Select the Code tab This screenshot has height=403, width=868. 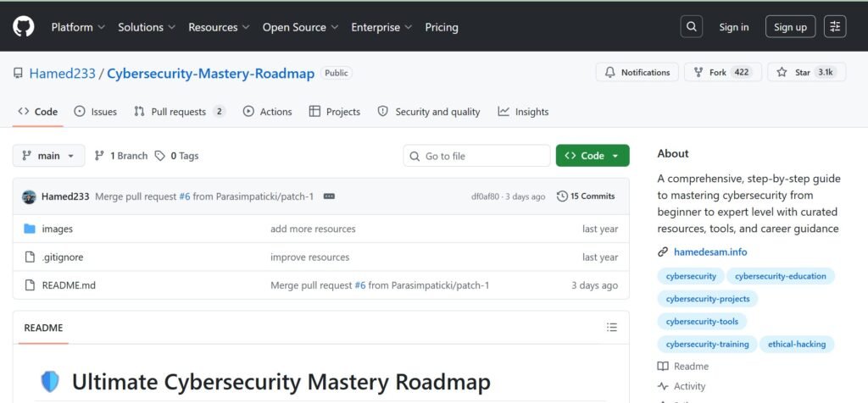(x=37, y=112)
